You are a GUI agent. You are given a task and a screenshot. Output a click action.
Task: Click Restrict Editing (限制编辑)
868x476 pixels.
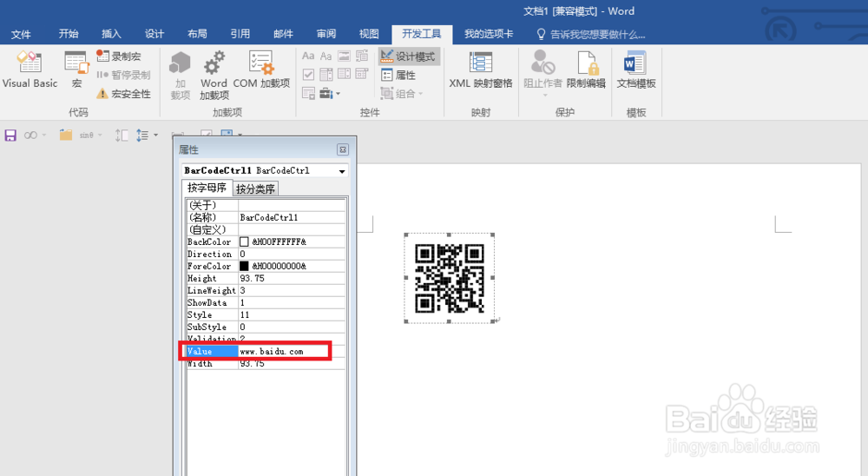[x=586, y=69]
